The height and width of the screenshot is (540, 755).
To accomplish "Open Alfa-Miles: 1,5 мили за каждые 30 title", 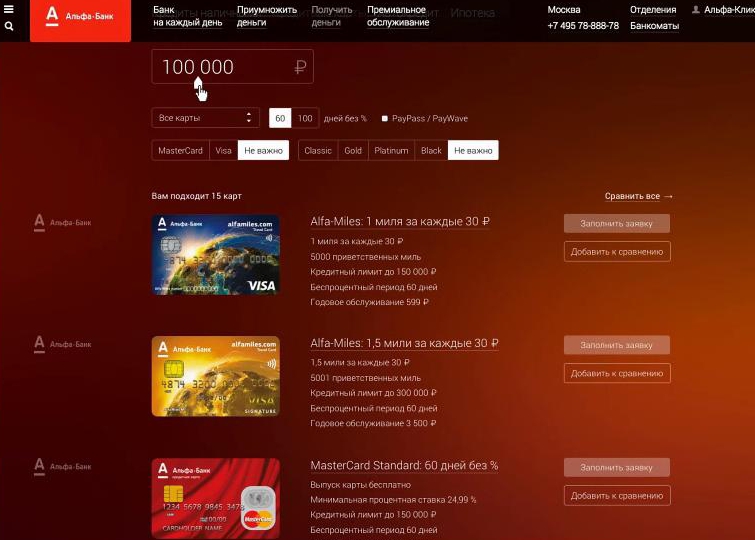I will pyautogui.click(x=404, y=343).
